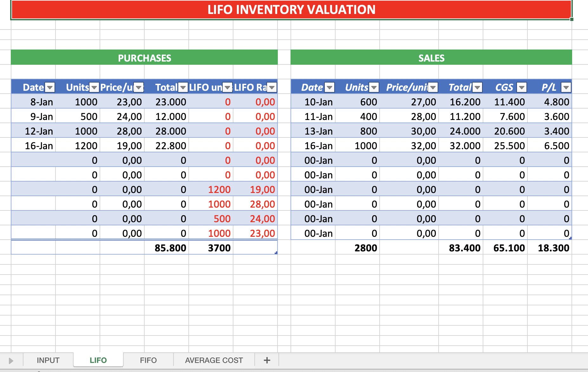Select sales price cell 32,00
This screenshot has width=588, height=372.
click(409, 146)
